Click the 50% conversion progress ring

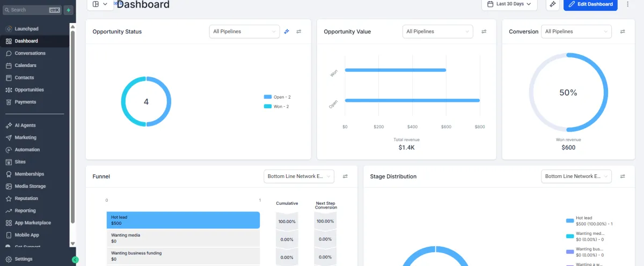(x=568, y=92)
